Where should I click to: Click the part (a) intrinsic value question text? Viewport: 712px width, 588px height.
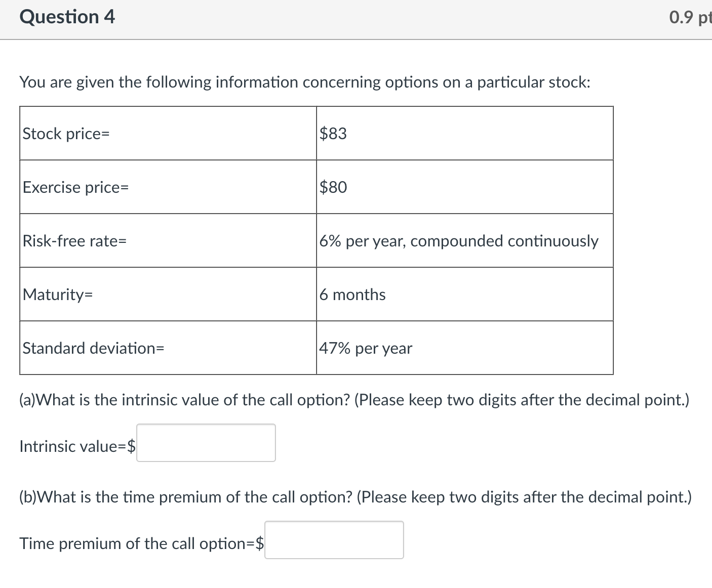point(354,400)
